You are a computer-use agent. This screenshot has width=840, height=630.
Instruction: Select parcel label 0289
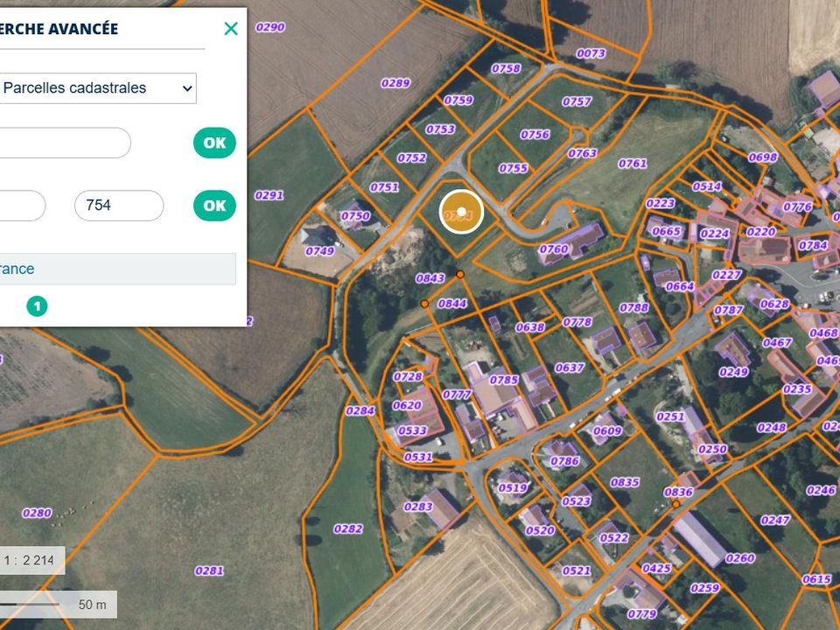click(395, 83)
